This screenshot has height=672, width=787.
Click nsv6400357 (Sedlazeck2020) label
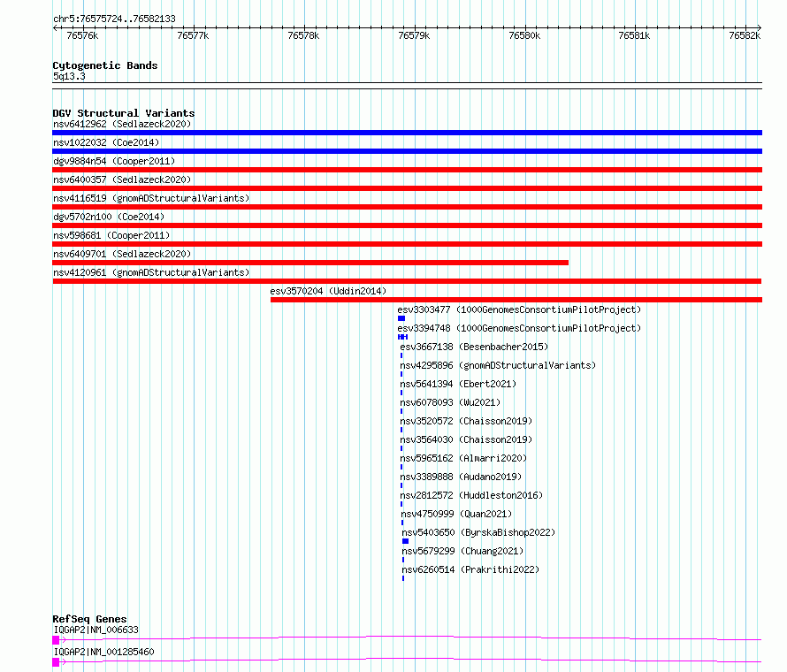(122, 179)
